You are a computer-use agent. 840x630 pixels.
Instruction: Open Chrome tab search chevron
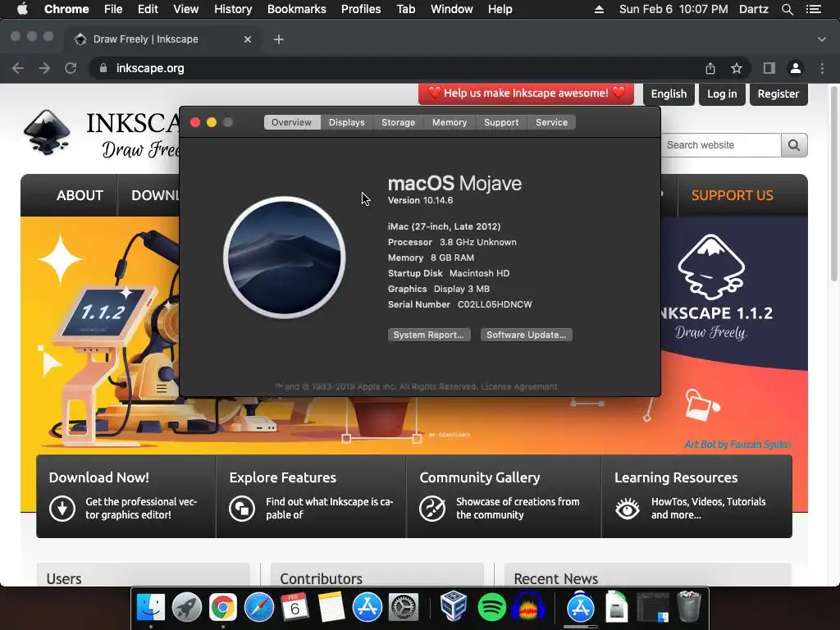click(822, 39)
